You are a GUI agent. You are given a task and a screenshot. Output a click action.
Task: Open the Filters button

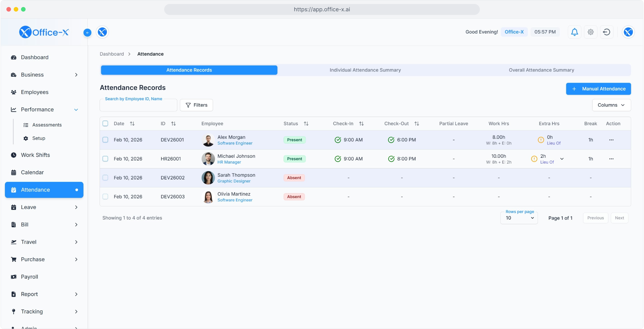point(196,105)
